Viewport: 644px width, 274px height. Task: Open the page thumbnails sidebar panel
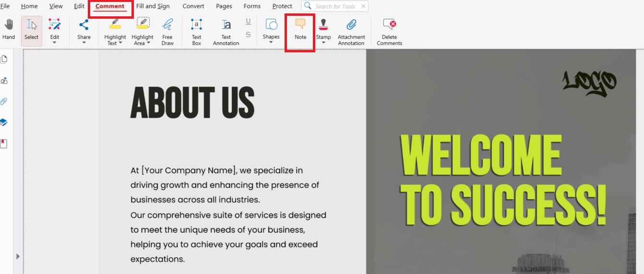(4, 60)
